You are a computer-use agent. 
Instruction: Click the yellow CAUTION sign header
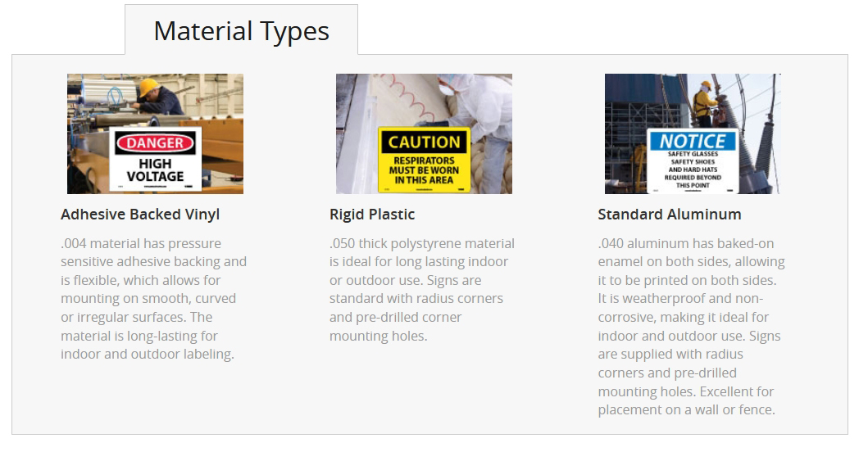tap(424, 142)
